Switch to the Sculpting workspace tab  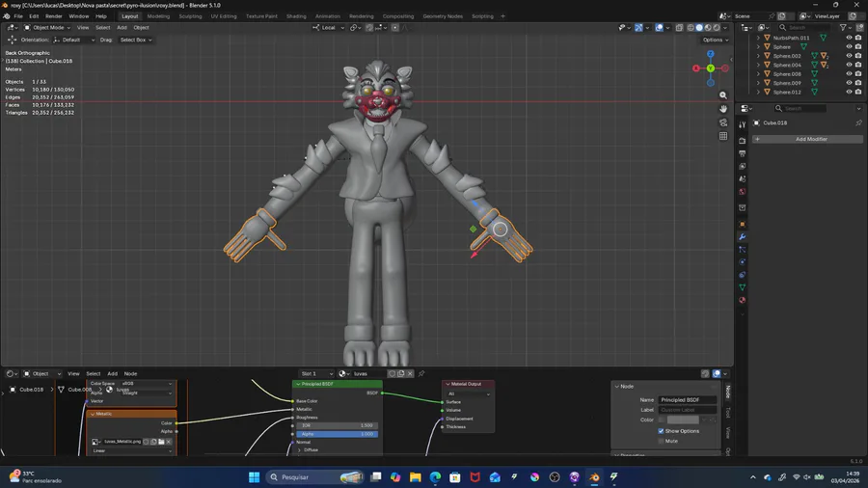(190, 16)
